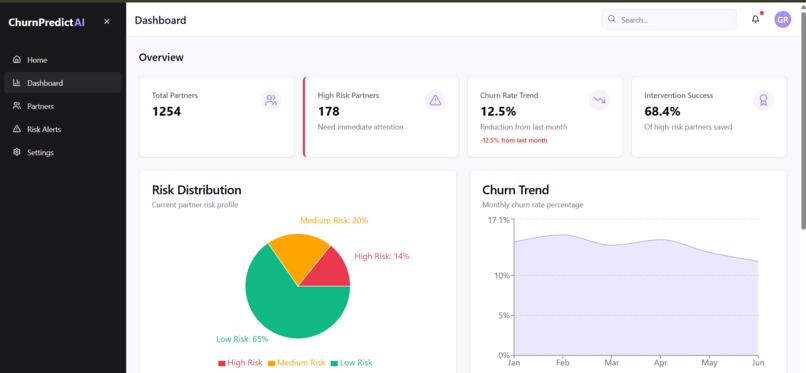Click the red High Risk pie slice

pyautogui.click(x=332, y=270)
